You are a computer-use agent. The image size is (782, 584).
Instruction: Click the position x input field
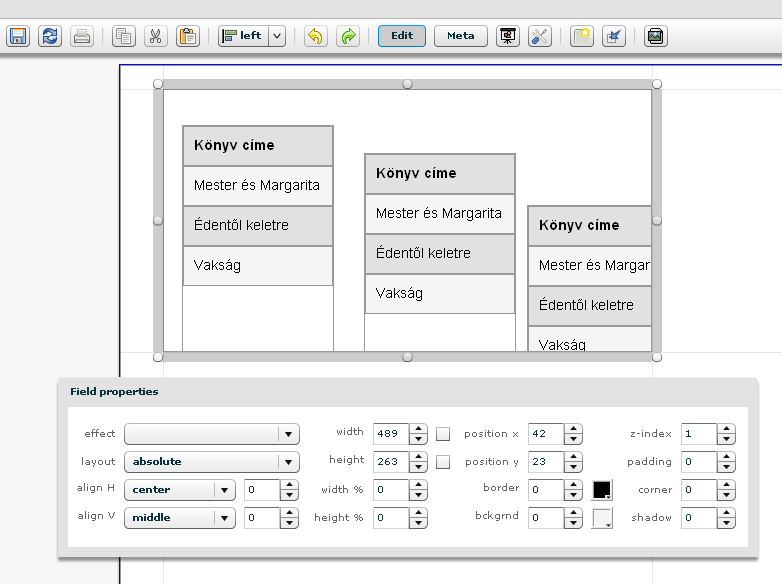pos(545,434)
